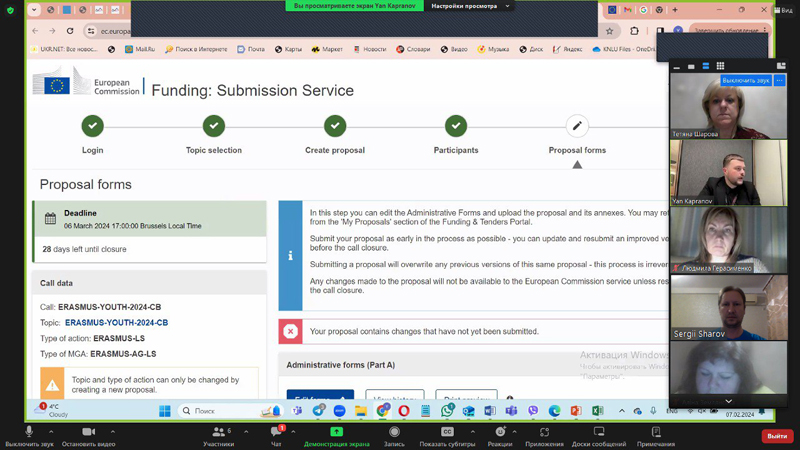The height and width of the screenshot is (450, 800).
Task: Switch Zoom video panel to strip view
Action: coord(706,66)
